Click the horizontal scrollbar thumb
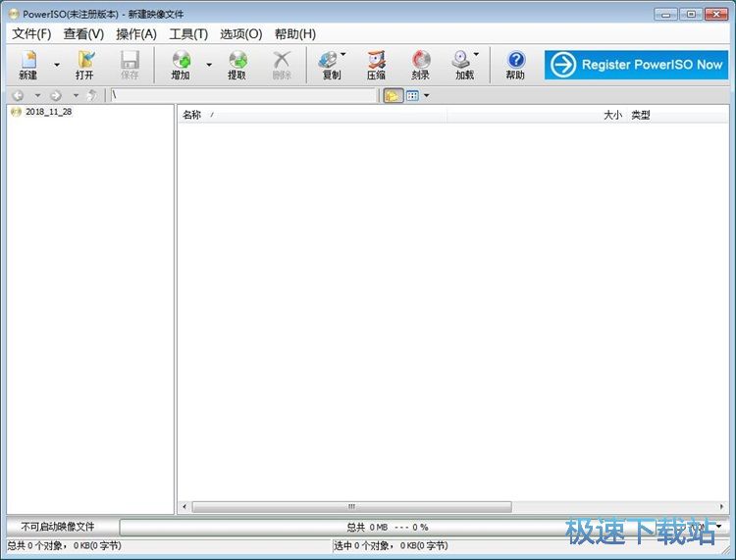The width and height of the screenshot is (736, 560). (351, 506)
